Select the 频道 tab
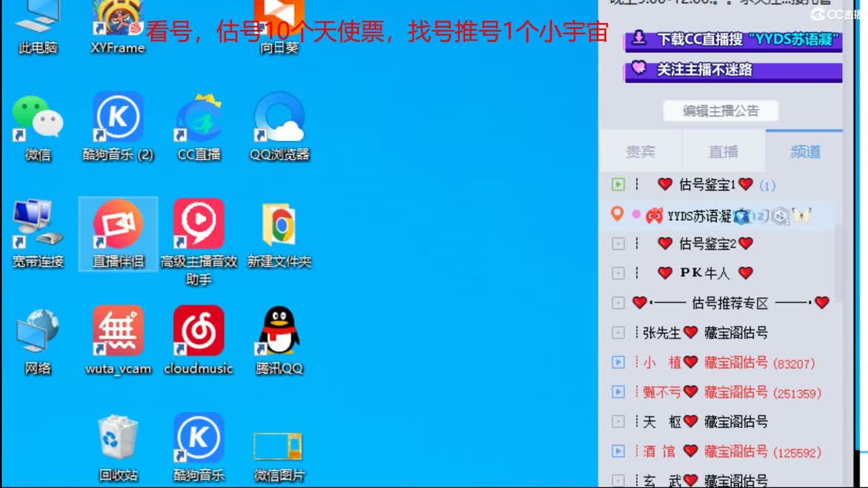868x488 pixels. [x=805, y=151]
